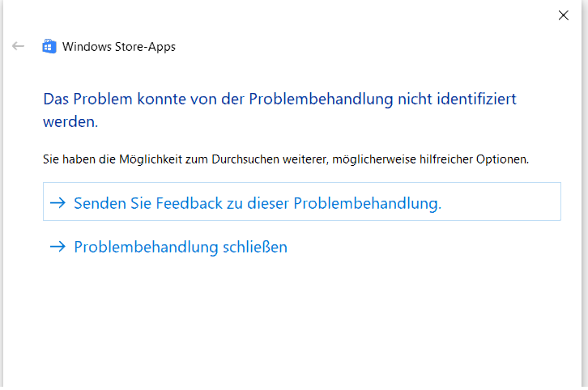588x390 pixels.
Task: Click the Windows Store-Apps title text
Action: tap(119, 47)
